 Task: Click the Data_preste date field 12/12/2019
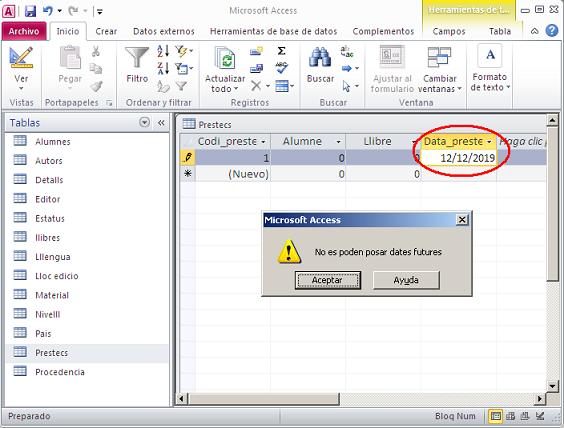tap(459, 158)
